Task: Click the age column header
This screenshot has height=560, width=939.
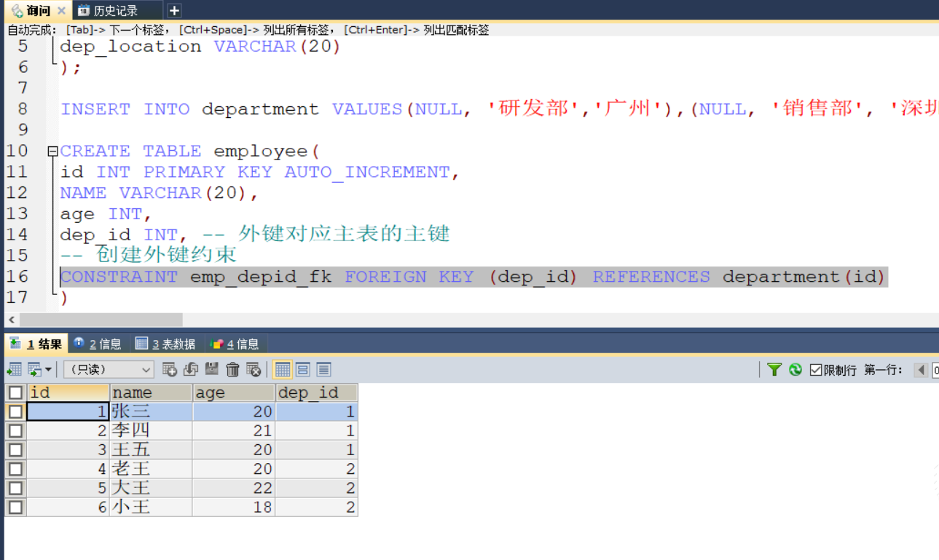Action: tap(234, 393)
